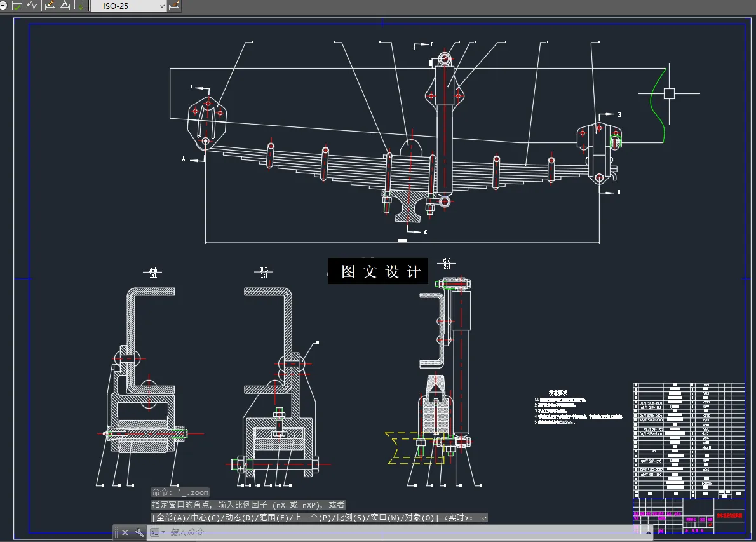The image size is (756, 542).
Task: Click the Dimension Update icon
Action: 79,6
